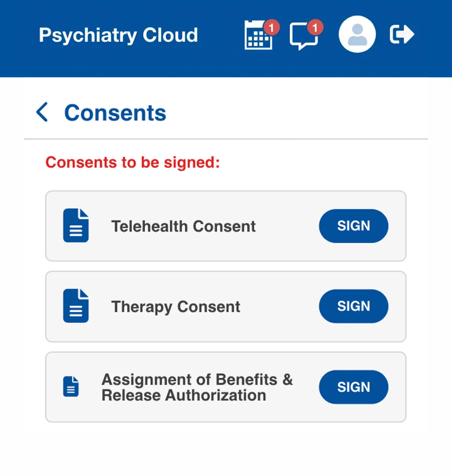Select the Assignment of Benefits document icon

71,387
